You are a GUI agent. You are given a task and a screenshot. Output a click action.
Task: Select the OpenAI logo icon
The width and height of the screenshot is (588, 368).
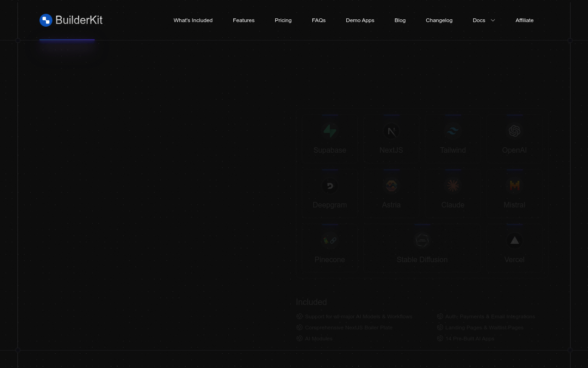tap(514, 131)
